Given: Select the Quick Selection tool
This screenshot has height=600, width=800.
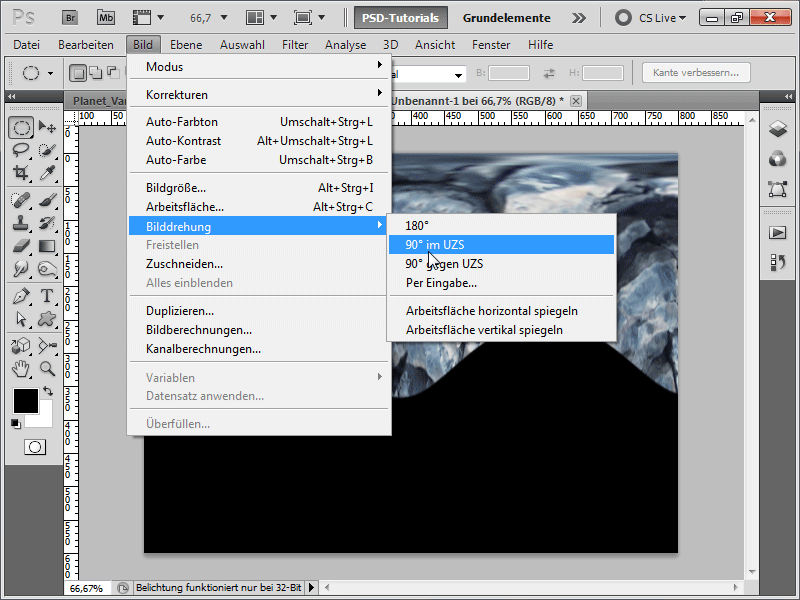Looking at the screenshot, I should (x=47, y=150).
